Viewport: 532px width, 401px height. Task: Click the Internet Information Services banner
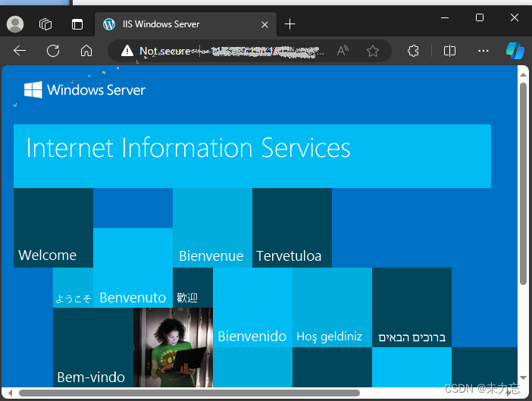pyautogui.click(x=252, y=156)
